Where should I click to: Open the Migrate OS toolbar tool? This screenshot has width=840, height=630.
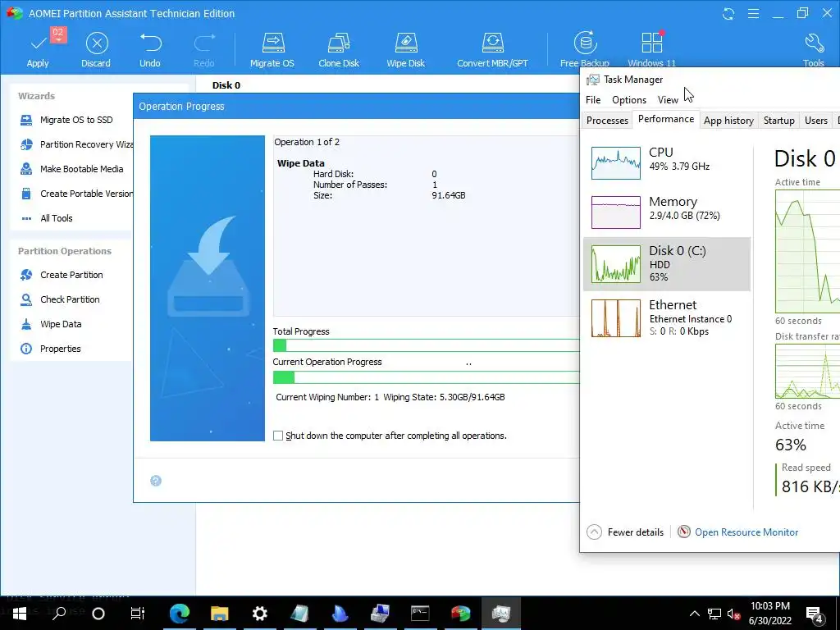point(272,50)
